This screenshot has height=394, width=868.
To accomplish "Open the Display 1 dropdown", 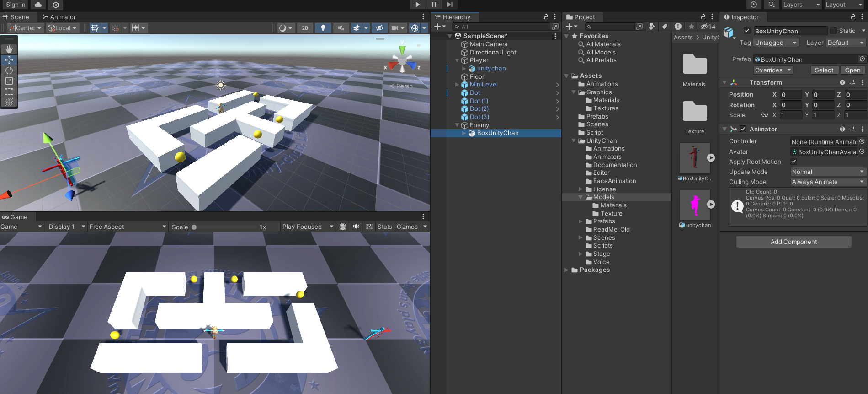I will click(67, 227).
